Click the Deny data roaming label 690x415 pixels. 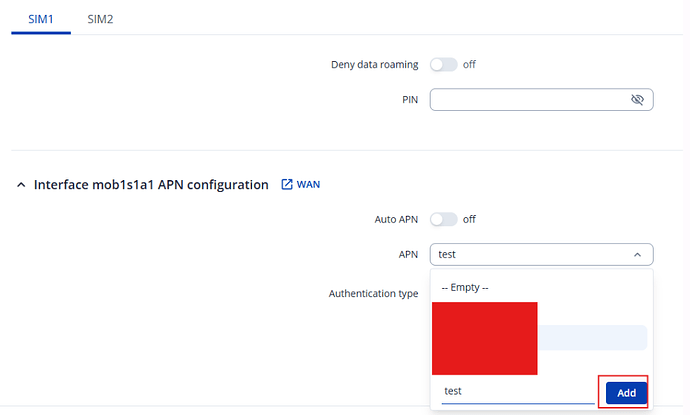tap(374, 65)
